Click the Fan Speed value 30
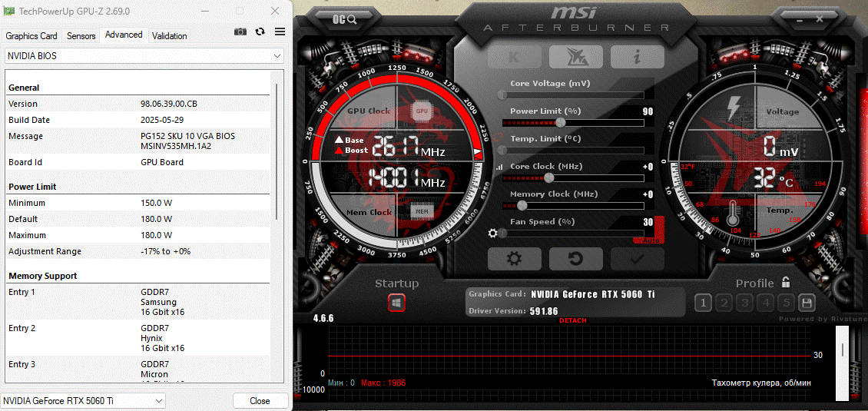Screen dimensions: 868x411 648,222
